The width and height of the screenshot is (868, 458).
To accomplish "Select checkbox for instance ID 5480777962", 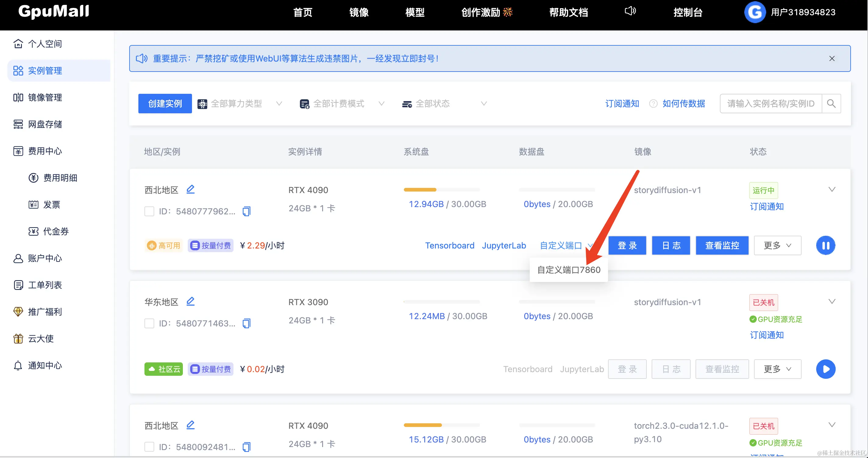I will (149, 211).
